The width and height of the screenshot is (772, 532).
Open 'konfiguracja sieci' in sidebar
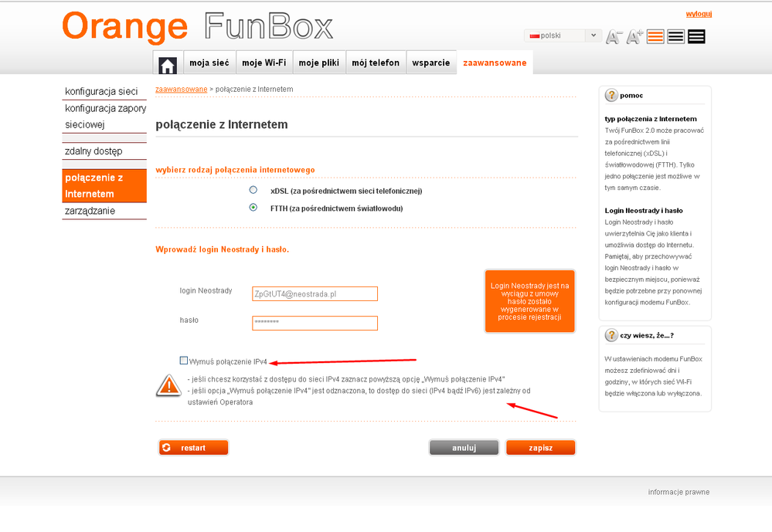click(104, 92)
